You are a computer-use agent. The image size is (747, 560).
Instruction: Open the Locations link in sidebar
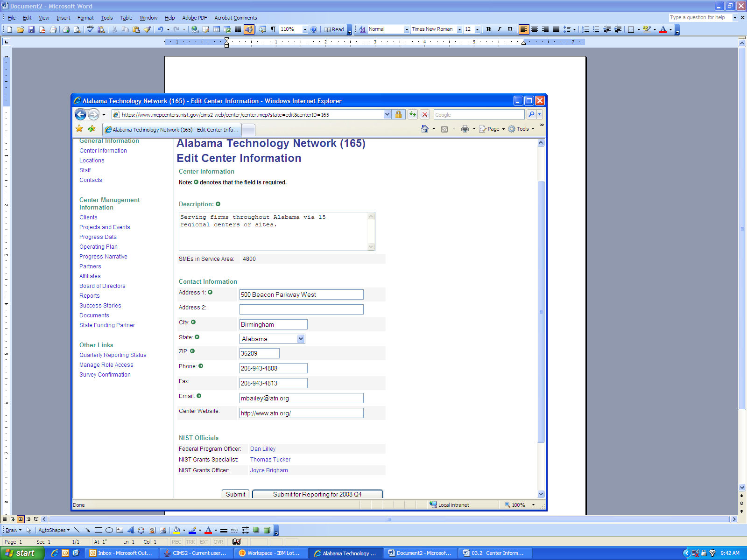pos(92,161)
